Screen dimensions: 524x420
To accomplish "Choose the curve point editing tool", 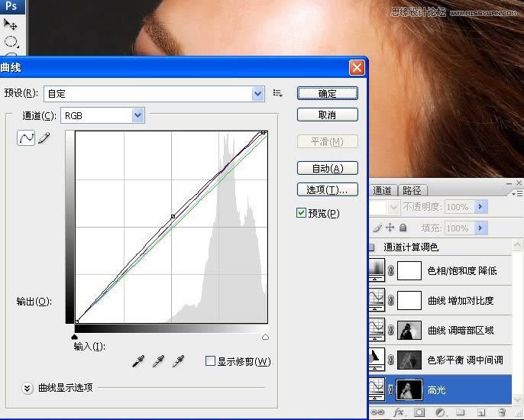I will click(x=26, y=140).
